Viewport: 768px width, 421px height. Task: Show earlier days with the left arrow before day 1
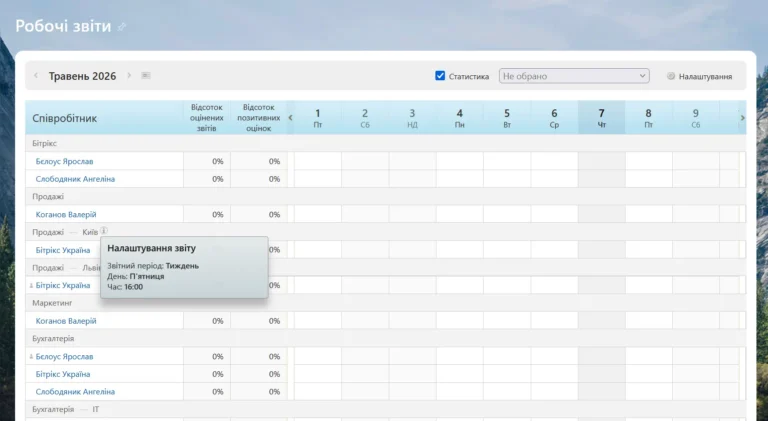[290, 117]
